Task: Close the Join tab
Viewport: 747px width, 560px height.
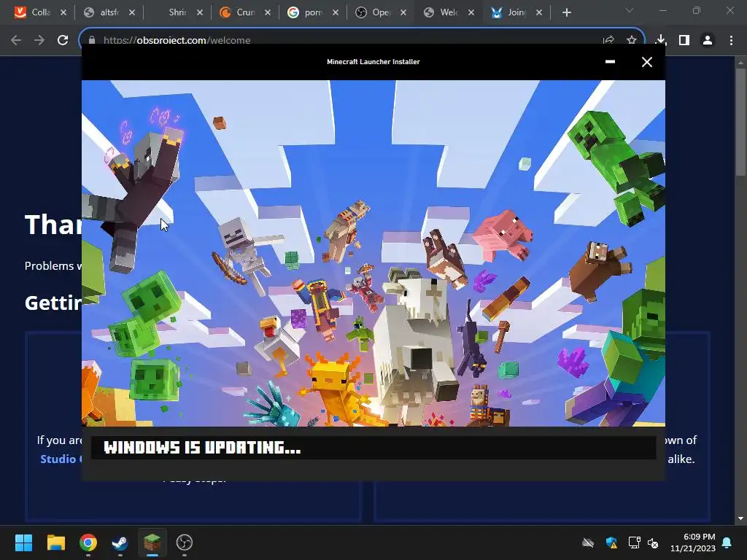Action: click(539, 13)
